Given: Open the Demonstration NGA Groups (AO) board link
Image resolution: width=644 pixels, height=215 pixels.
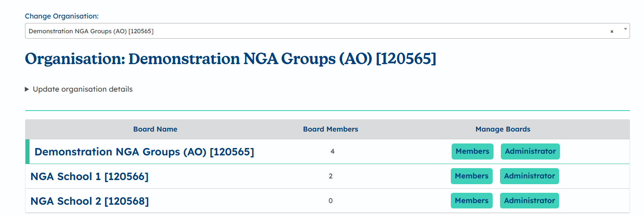Looking at the screenshot, I should click(144, 152).
